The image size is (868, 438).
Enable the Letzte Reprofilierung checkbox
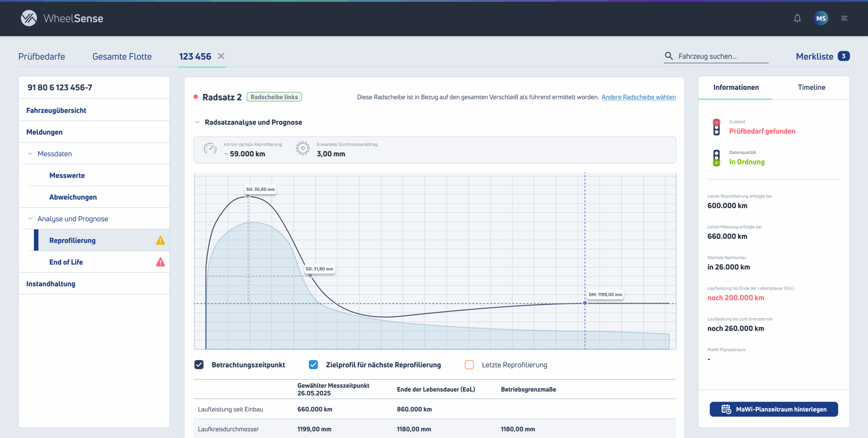[469, 365]
